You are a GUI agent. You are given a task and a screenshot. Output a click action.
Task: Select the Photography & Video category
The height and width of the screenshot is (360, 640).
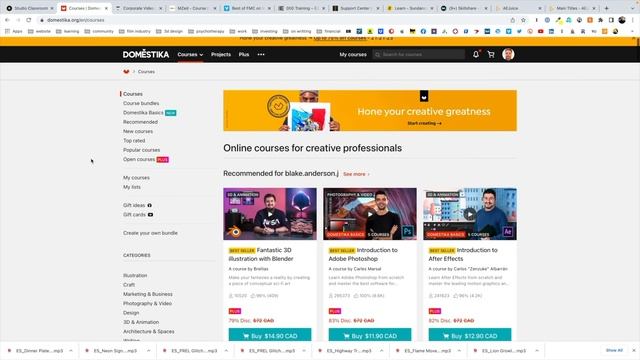click(x=147, y=304)
